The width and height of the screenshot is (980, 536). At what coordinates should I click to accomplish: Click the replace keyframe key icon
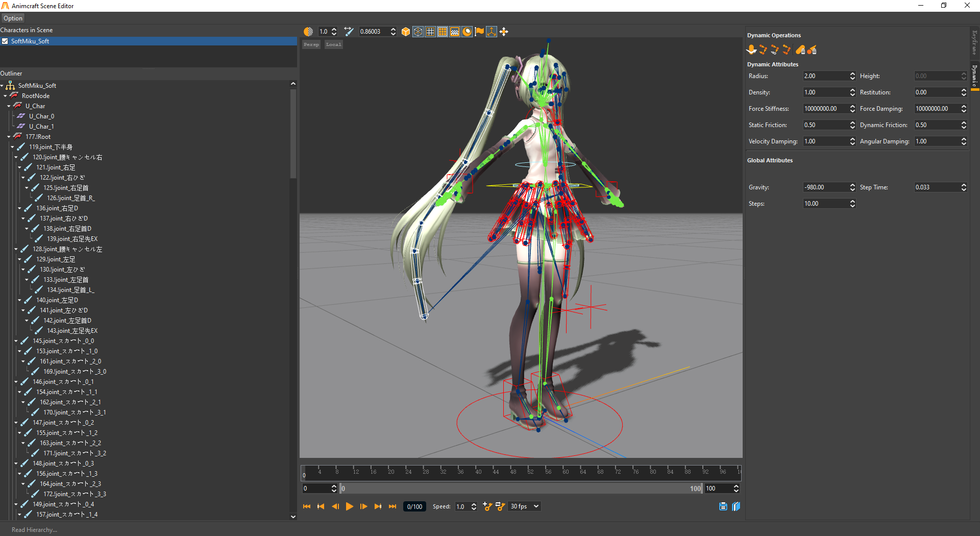[x=500, y=506]
